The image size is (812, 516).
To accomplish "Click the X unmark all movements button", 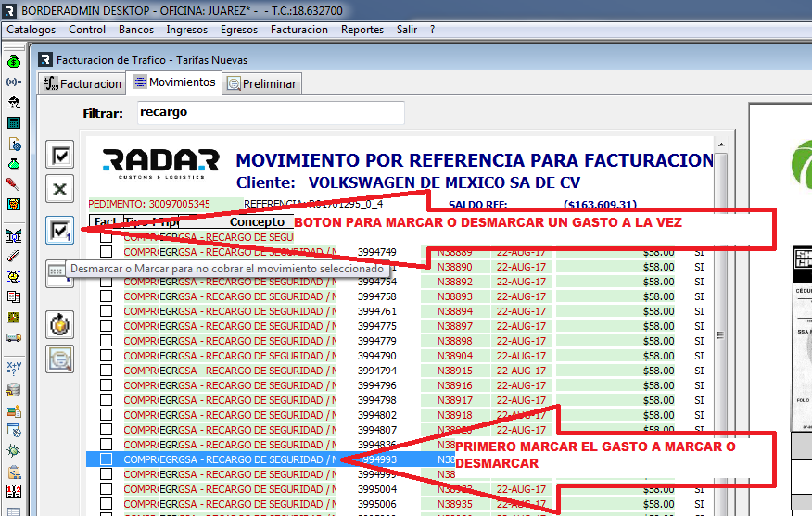I will tap(59, 188).
